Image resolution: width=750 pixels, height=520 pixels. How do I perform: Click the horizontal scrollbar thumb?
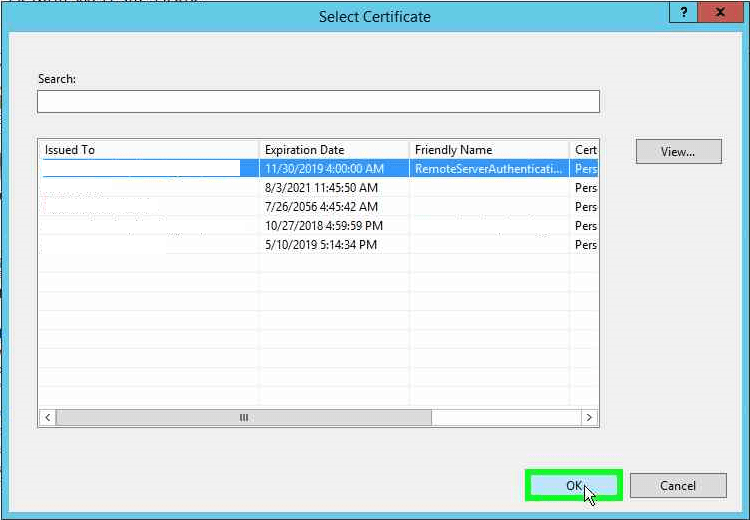tap(244, 417)
